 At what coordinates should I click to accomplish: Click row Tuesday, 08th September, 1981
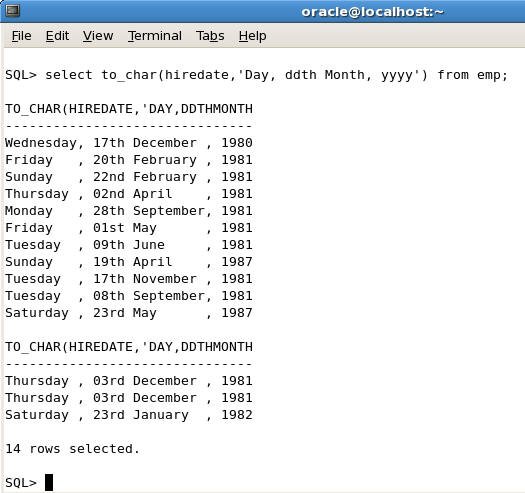click(129, 296)
